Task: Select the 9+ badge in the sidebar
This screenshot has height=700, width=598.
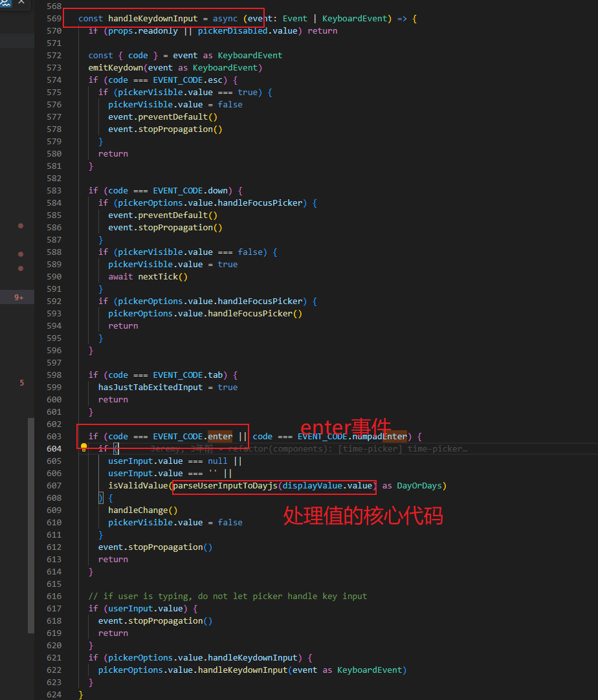Action: pos(19,298)
